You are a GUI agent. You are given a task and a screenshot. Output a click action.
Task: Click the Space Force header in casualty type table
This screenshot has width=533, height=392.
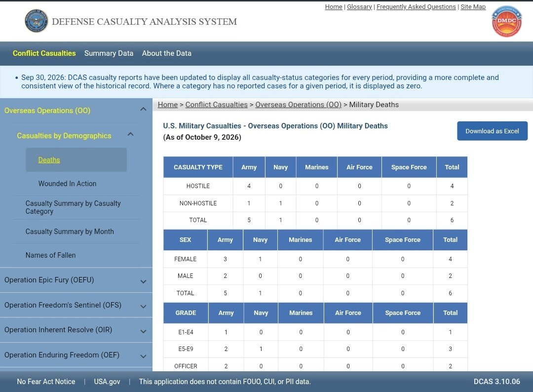(x=409, y=167)
